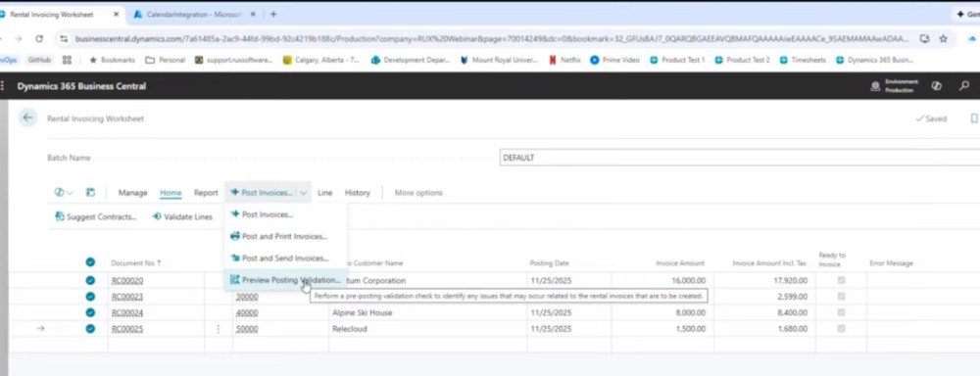Click the install app icon in address bar
The height and width of the screenshot is (376, 980).
point(924,39)
